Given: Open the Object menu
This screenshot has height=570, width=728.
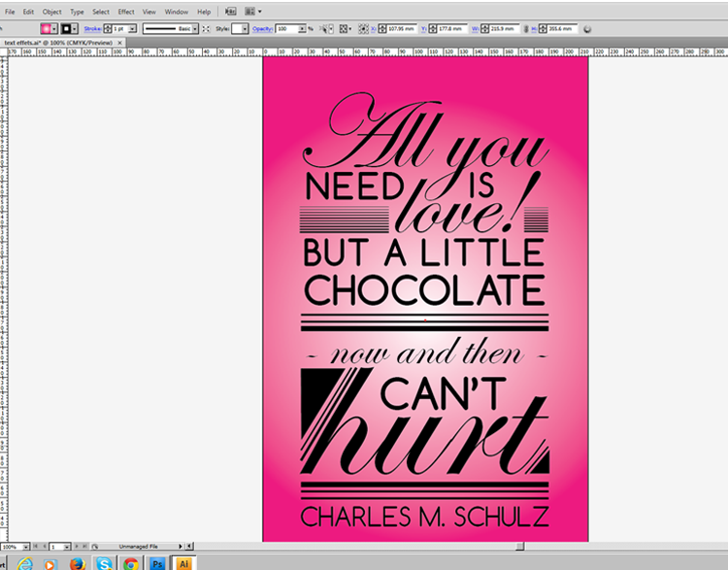Looking at the screenshot, I should (52, 12).
